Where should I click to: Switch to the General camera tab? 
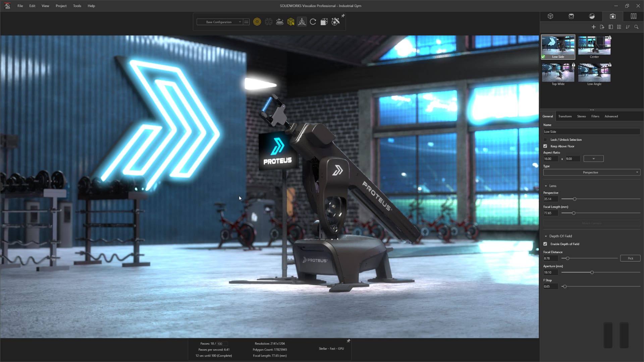(x=548, y=116)
